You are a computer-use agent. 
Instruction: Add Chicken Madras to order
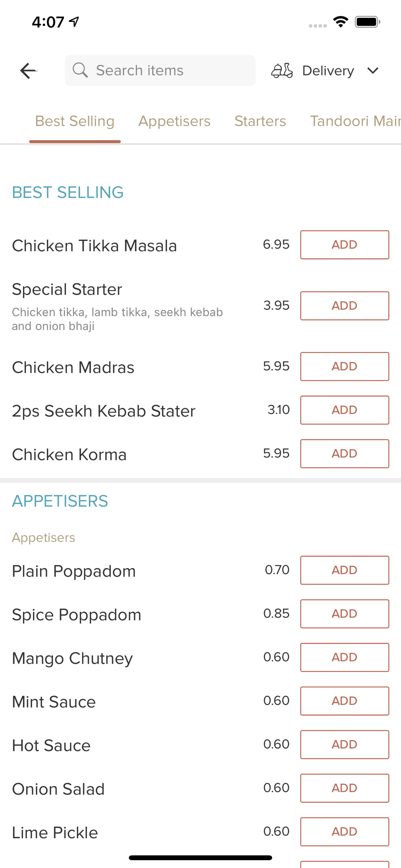[345, 366]
